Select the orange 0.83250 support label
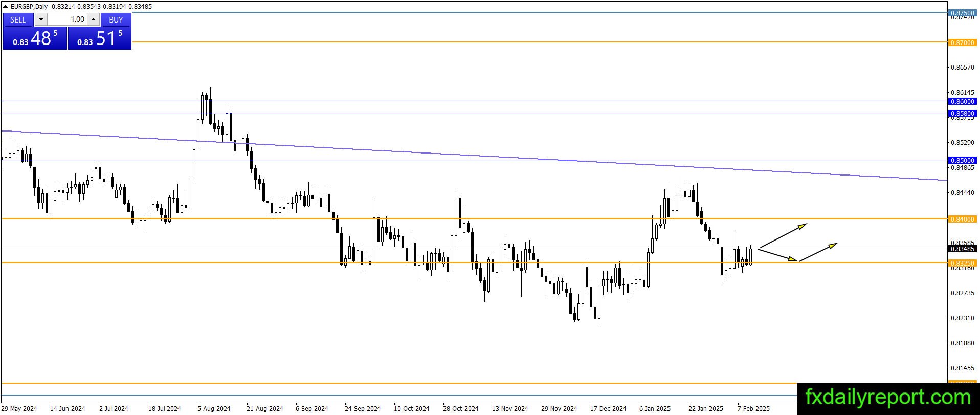980x415 pixels. [x=962, y=263]
